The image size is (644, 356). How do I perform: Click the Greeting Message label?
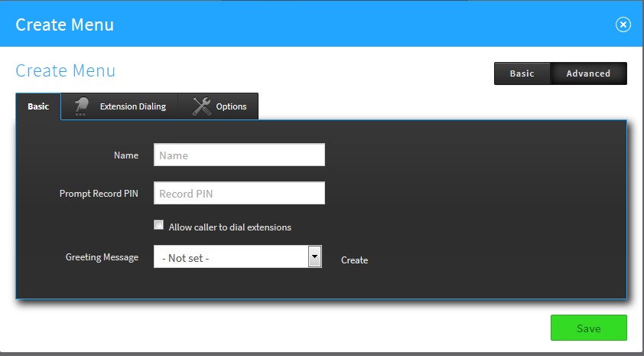pos(102,257)
